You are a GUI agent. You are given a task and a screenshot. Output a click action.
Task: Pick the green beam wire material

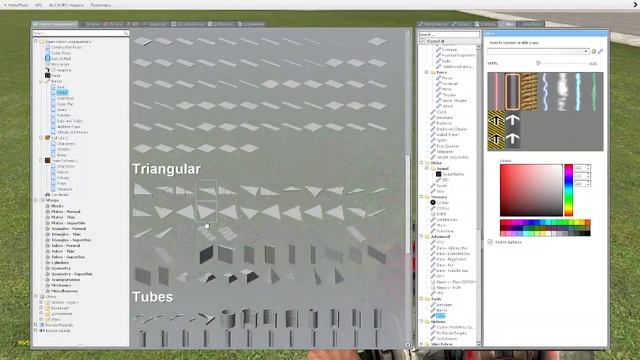click(595, 92)
